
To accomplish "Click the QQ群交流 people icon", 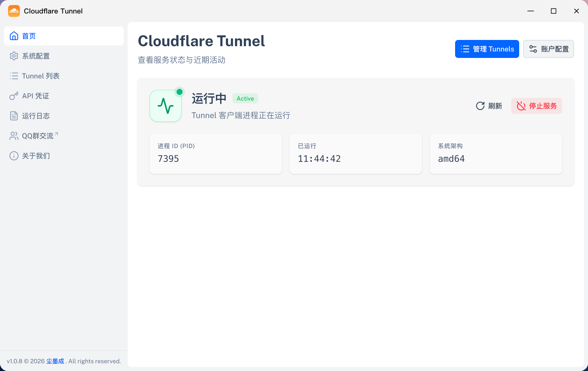I will tap(14, 136).
